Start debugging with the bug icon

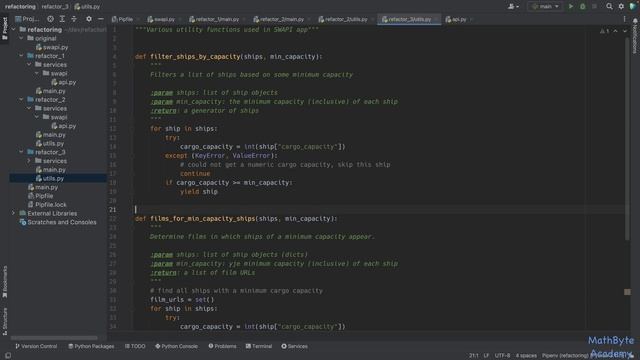point(582,7)
